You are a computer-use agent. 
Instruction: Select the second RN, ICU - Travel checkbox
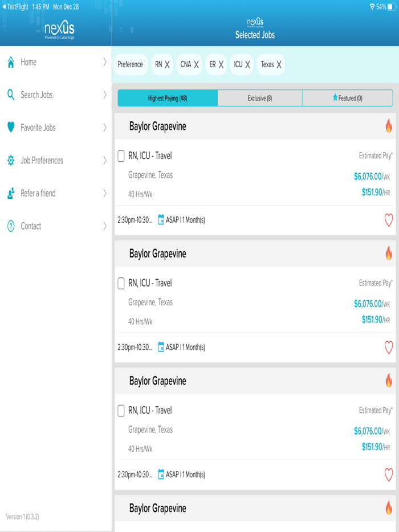point(121,283)
